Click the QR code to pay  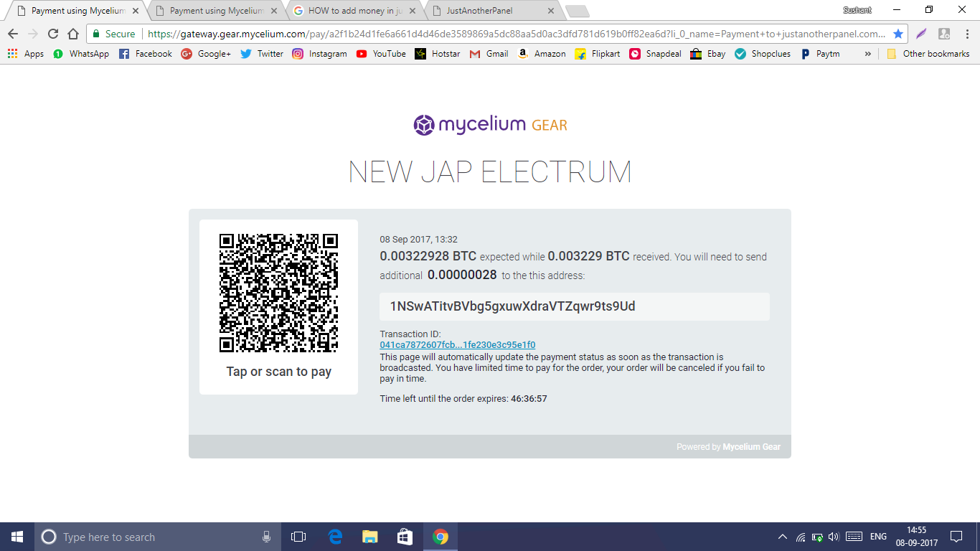click(x=278, y=293)
